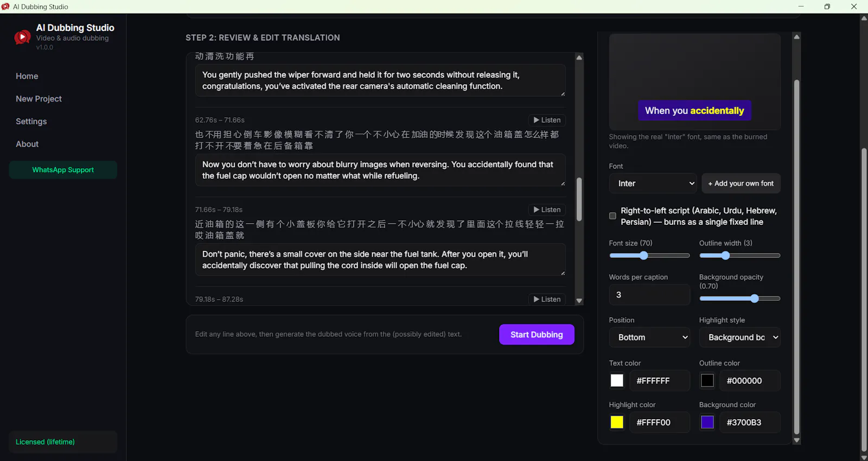
Task: Click main window scroll down arrow
Action: pos(864,457)
